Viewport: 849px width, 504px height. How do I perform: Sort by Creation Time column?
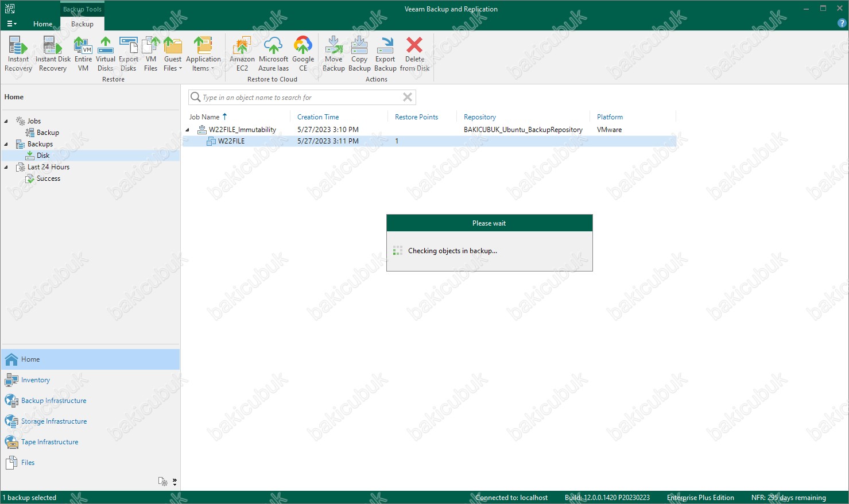tap(318, 117)
